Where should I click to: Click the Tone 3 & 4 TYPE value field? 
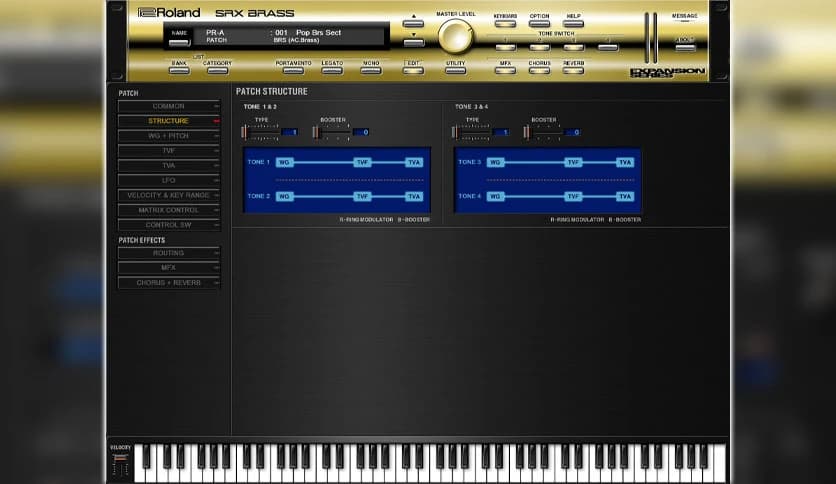coord(501,132)
